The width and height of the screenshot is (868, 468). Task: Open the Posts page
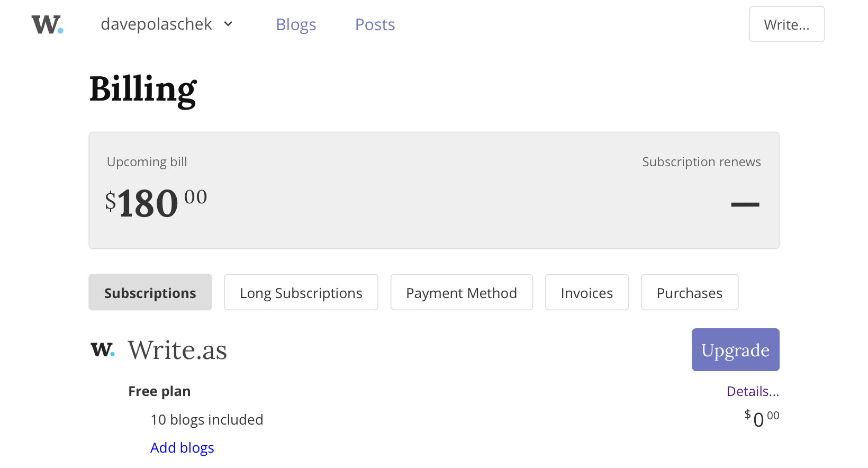coord(375,24)
